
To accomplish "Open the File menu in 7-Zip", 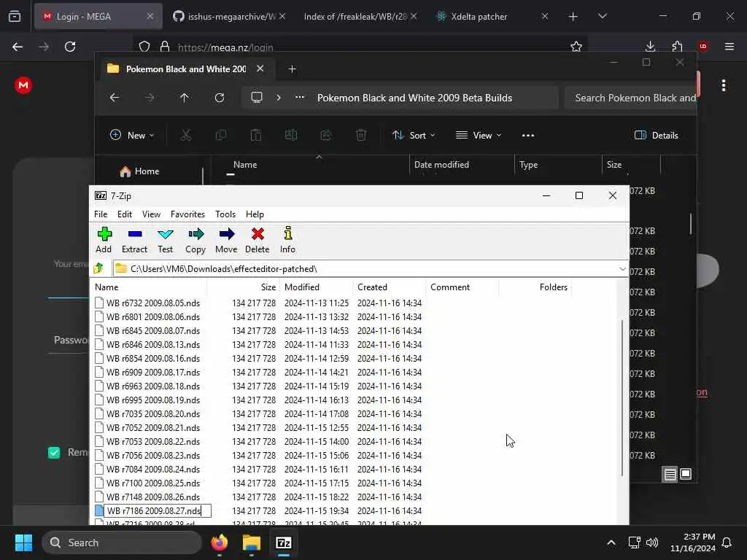I will (x=101, y=214).
